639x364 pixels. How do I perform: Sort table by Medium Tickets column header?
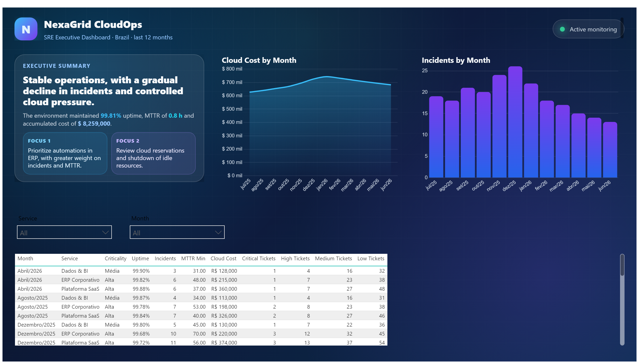coord(333,259)
